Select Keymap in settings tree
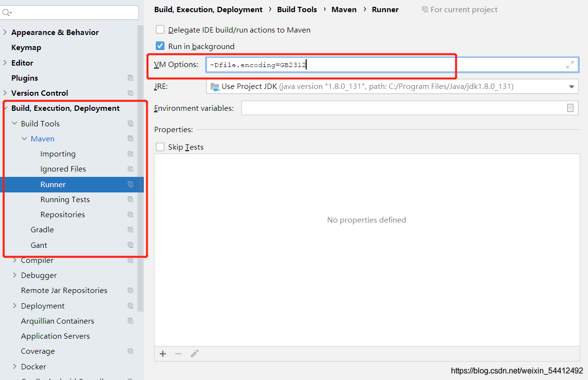Viewport: 588px width, 380px height. (26, 48)
